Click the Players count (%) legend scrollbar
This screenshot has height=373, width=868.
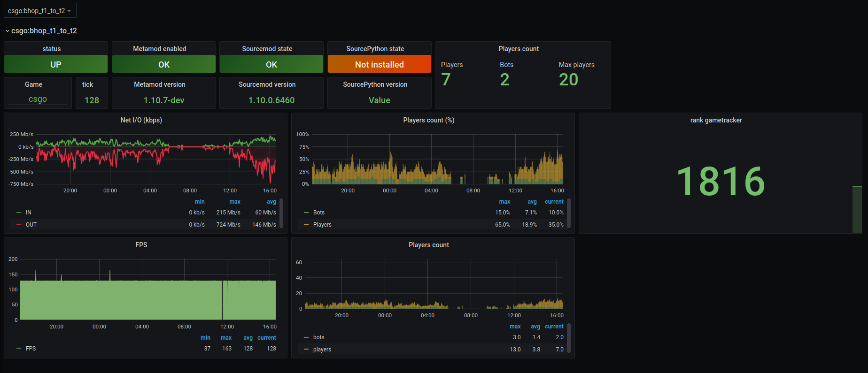click(569, 213)
